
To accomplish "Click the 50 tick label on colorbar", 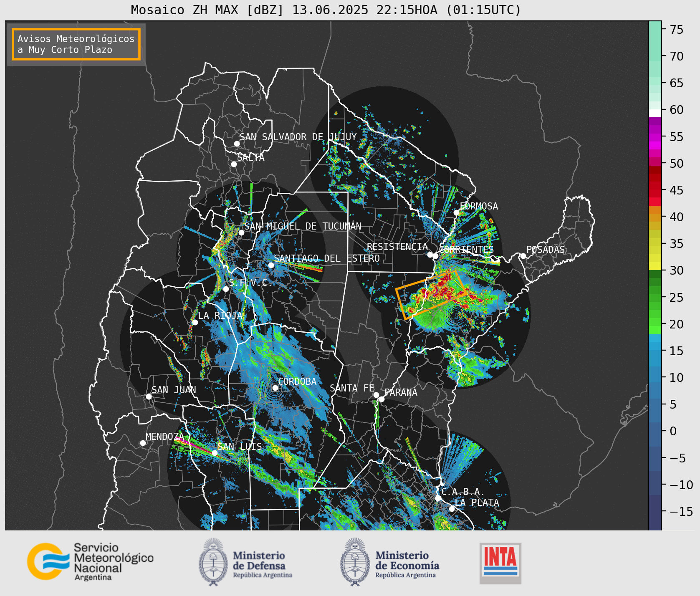I will [677, 164].
